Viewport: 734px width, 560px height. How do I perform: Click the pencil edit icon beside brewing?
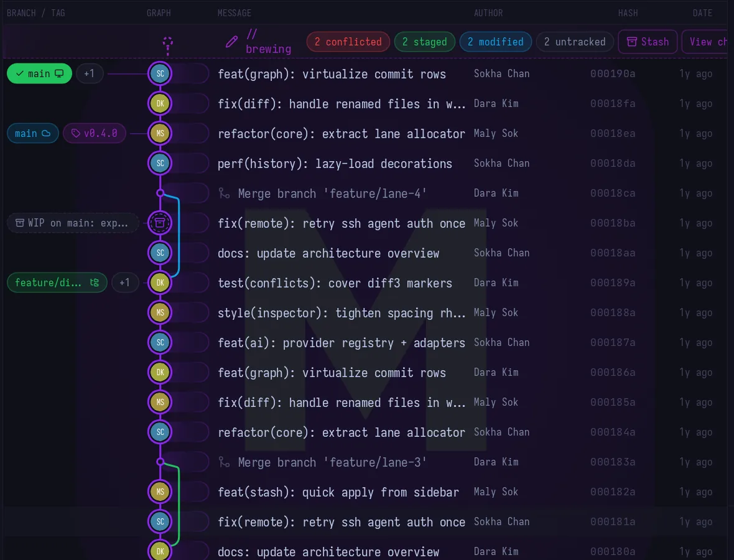tap(231, 42)
